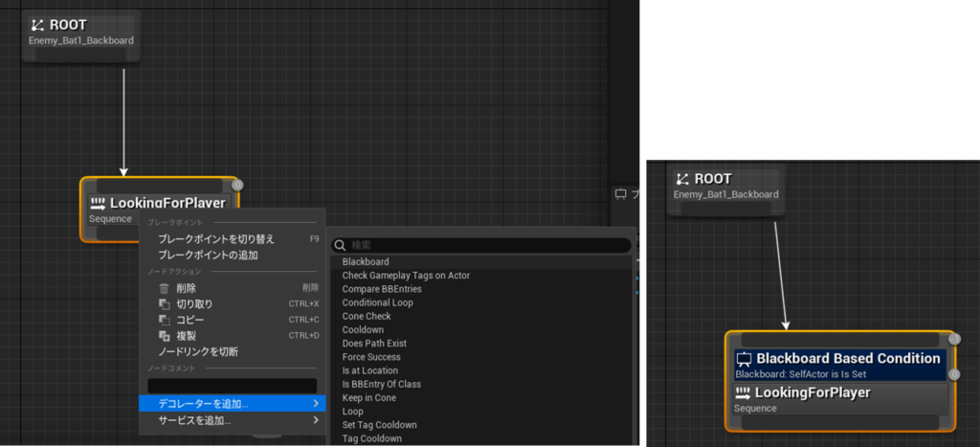
Task: Click the cut (切り取り) icon
Action: [164, 304]
